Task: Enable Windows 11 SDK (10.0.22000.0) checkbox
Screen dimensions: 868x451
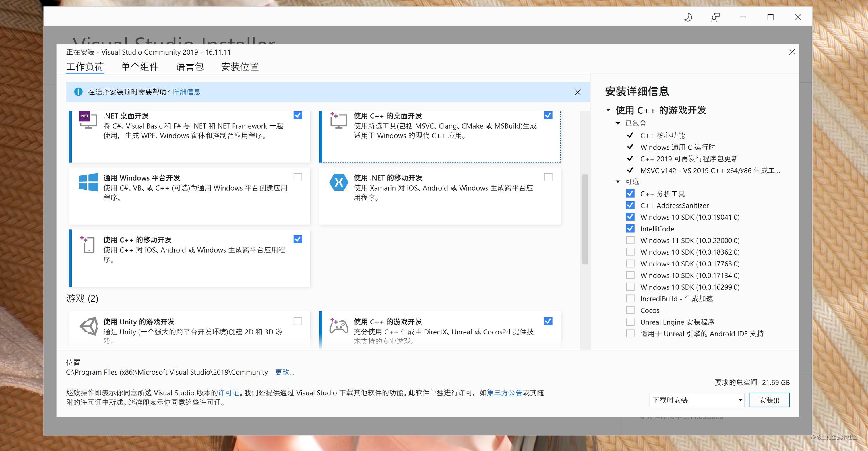Action: [x=630, y=240]
